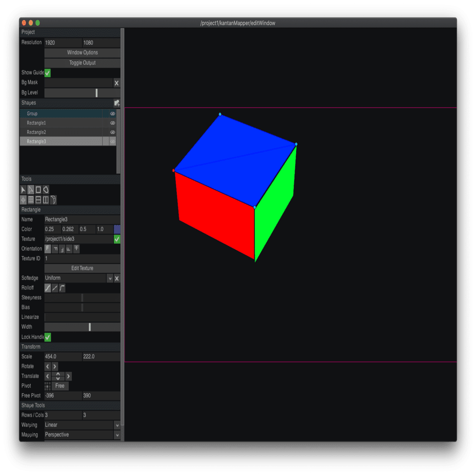This screenshot has height=476, width=476.
Task: Click the Steepness slider
Action: (82, 298)
